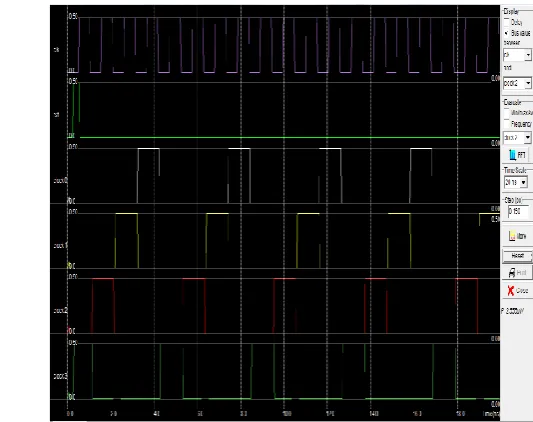Enable the Frequency evaluate checkbox
Screen dimensions: 533x422
(506, 124)
